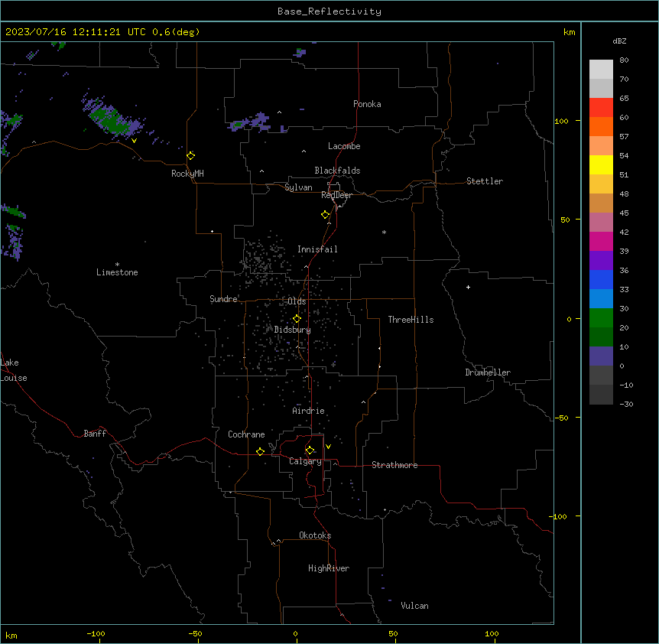Click the Airdrie city label
Screen dimensions: 659x644
(x=309, y=411)
